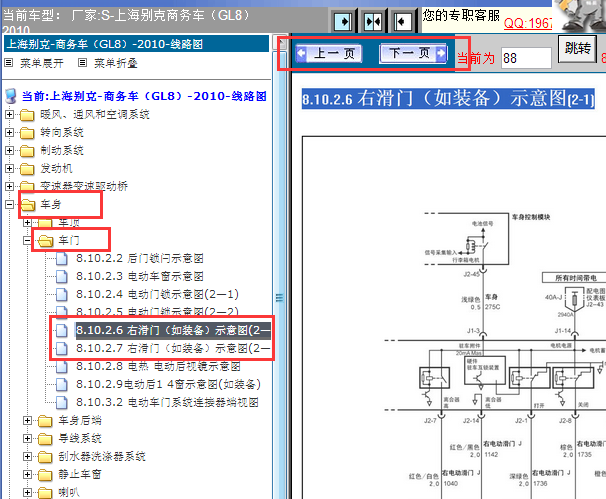
Task: Click document icon of 8.10.2.9电动后1 4窗
Action: coord(62,385)
